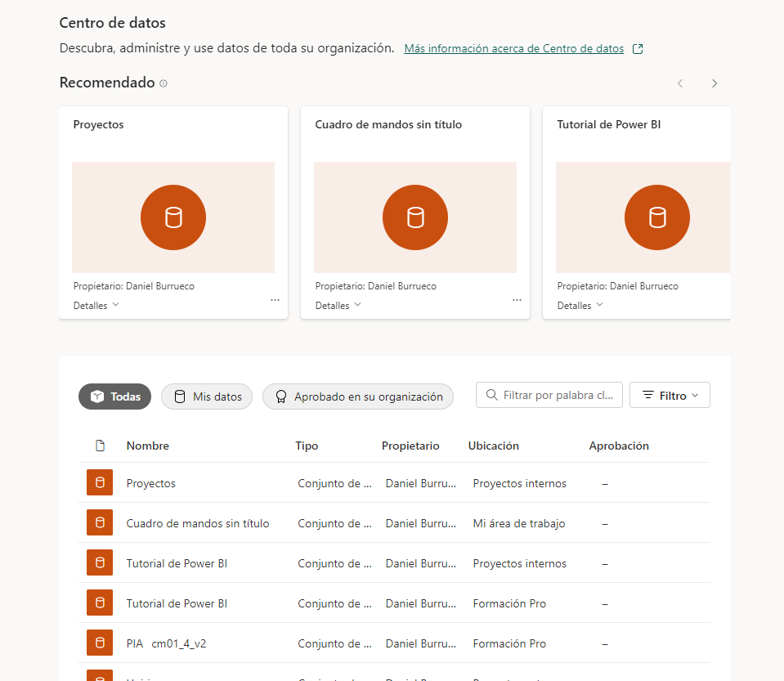Click dataset icon for PIA cm01_4_v2 row

pyautogui.click(x=100, y=643)
